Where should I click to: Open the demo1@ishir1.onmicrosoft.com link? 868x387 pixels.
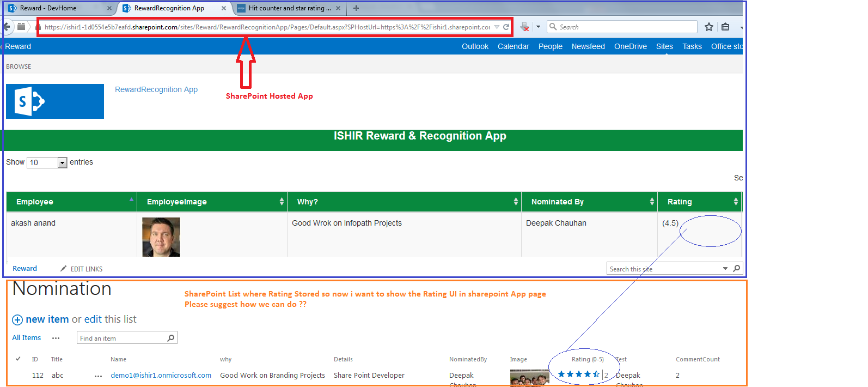coord(161,375)
